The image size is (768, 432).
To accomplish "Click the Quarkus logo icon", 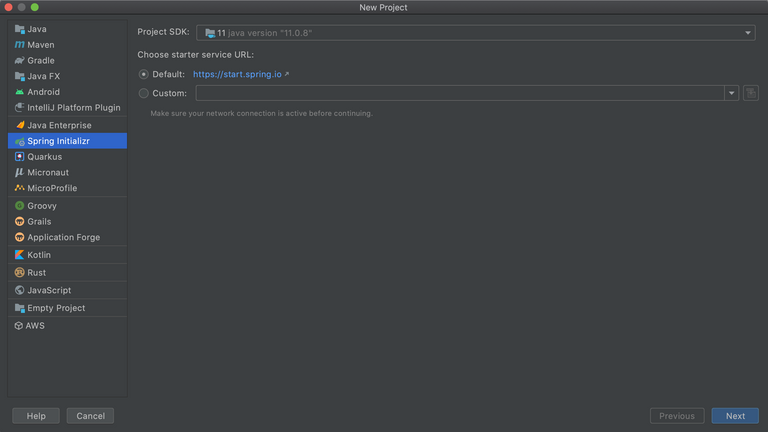I will [x=20, y=157].
